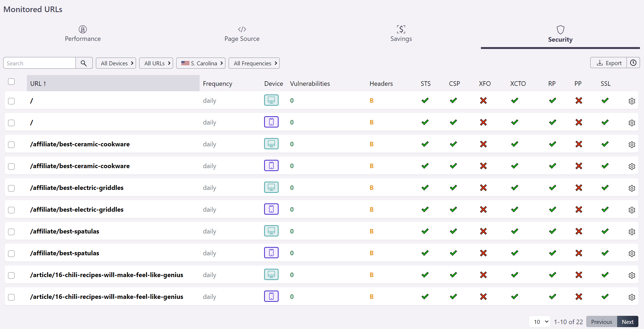Click the '1-10 of 22' pagination text
Screen dimensions: 644x329
coord(568,322)
